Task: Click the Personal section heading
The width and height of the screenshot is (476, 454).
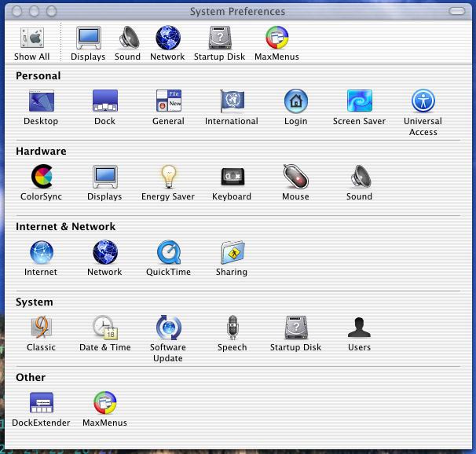Action: click(38, 76)
